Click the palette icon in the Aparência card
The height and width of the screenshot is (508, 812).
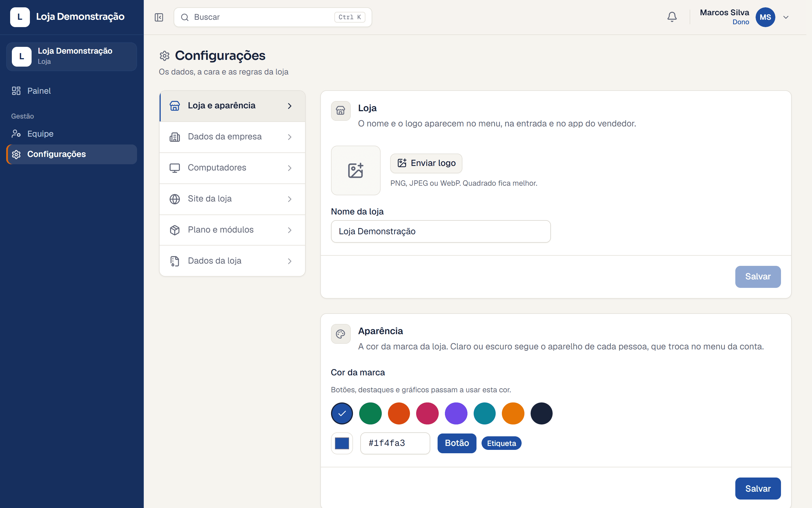click(341, 334)
